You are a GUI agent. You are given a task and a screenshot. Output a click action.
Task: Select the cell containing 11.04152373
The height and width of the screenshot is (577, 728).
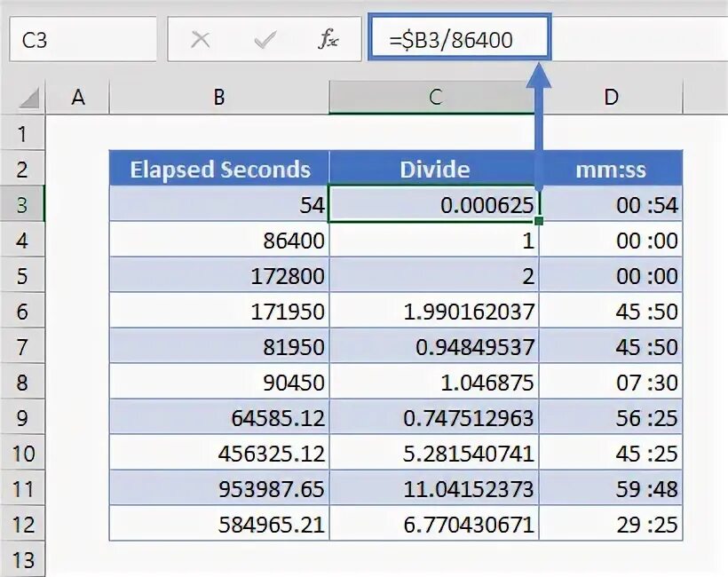coord(434,488)
